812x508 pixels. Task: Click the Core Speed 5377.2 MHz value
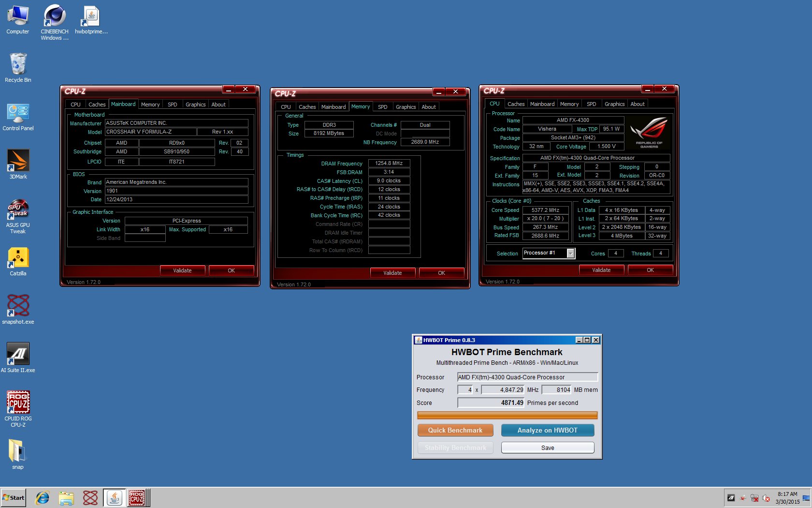click(545, 210)
